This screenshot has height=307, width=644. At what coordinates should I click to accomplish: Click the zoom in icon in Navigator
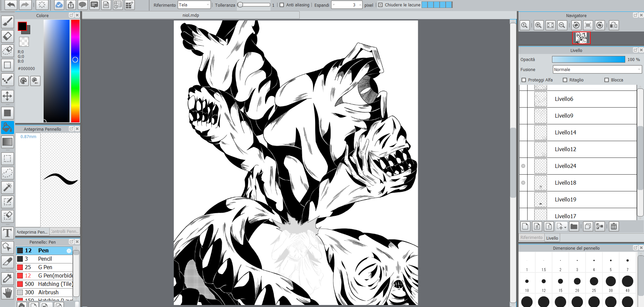[538, 25]
